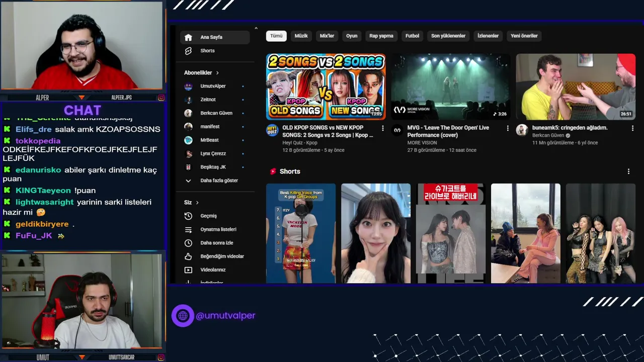Click the @umutvalper handle text

225,316
